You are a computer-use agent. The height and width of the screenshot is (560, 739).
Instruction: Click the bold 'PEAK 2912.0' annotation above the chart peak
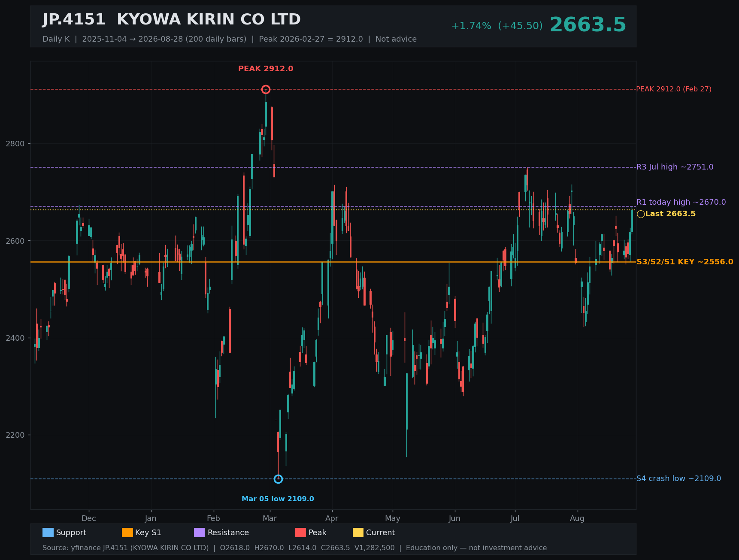[266, 69]
